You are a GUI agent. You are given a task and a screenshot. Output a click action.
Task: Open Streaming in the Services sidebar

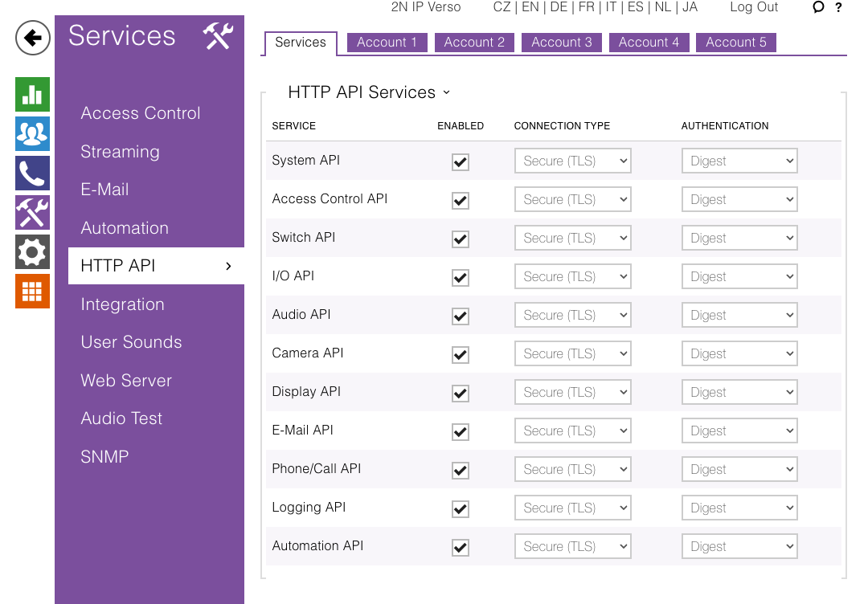coord(120,152)
